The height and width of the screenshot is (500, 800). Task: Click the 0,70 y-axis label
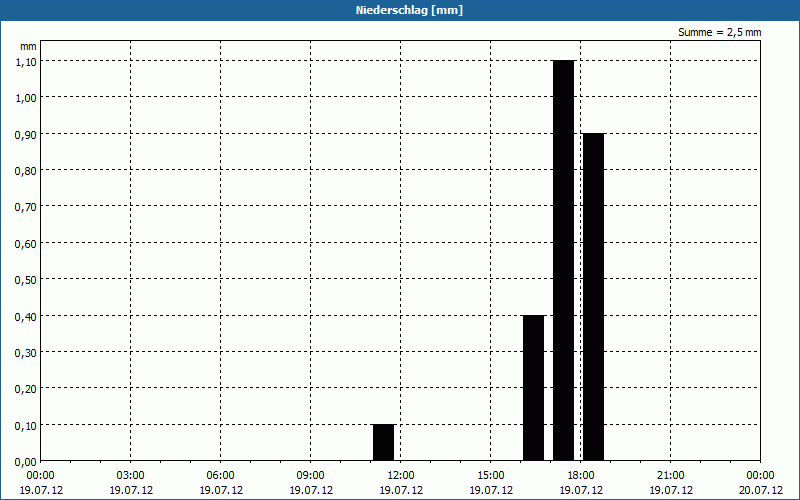coord(26,207)
